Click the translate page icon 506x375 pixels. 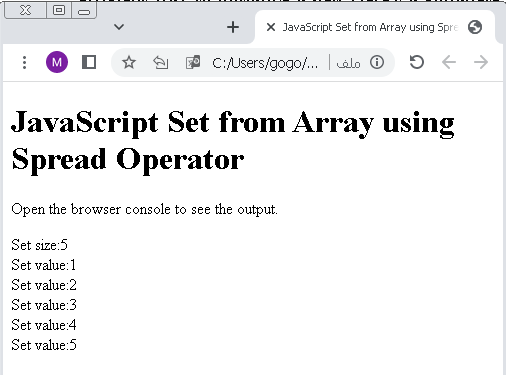(x=193, y=62)
